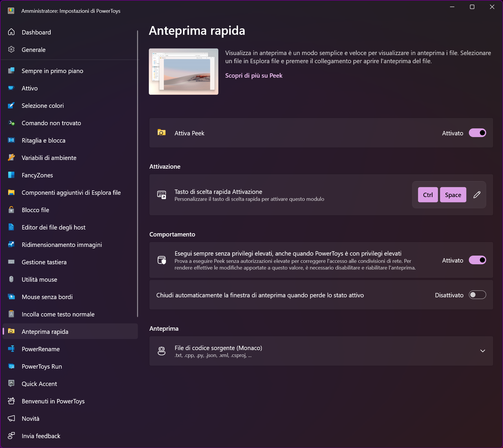
Task: Select Sempre in primo piano icon
Action: coord(11,71)
